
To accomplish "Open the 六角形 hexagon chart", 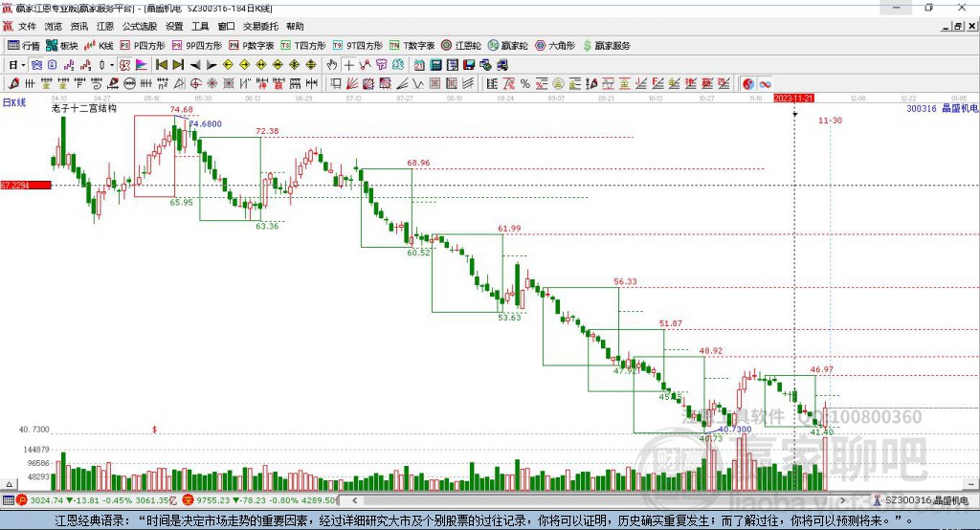I will coord(555,46).
